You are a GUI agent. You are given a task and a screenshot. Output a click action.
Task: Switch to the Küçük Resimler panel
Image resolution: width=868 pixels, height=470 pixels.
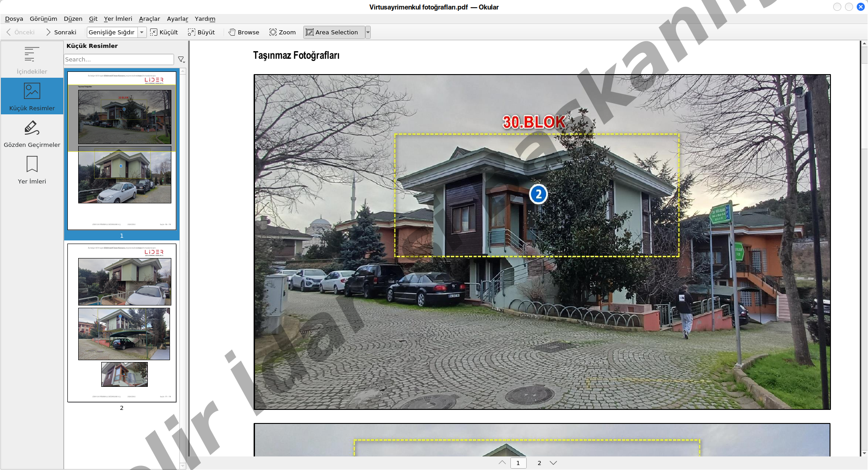32,96
